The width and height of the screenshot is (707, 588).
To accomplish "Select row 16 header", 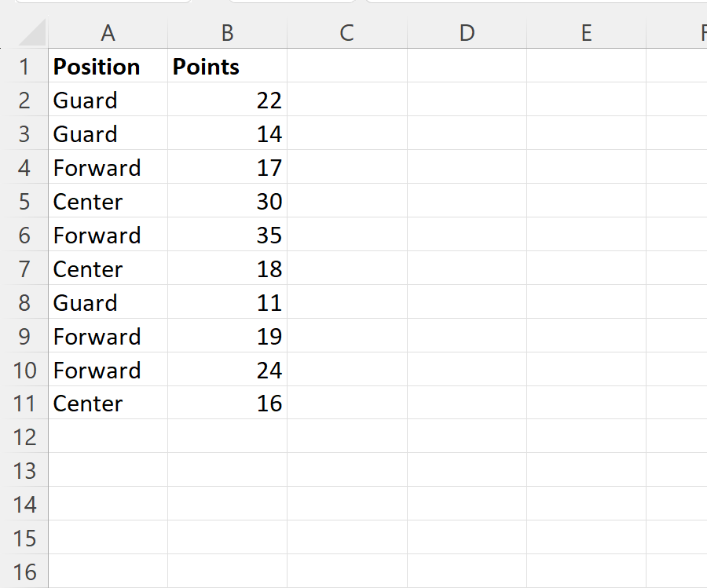I will point(24,572).
